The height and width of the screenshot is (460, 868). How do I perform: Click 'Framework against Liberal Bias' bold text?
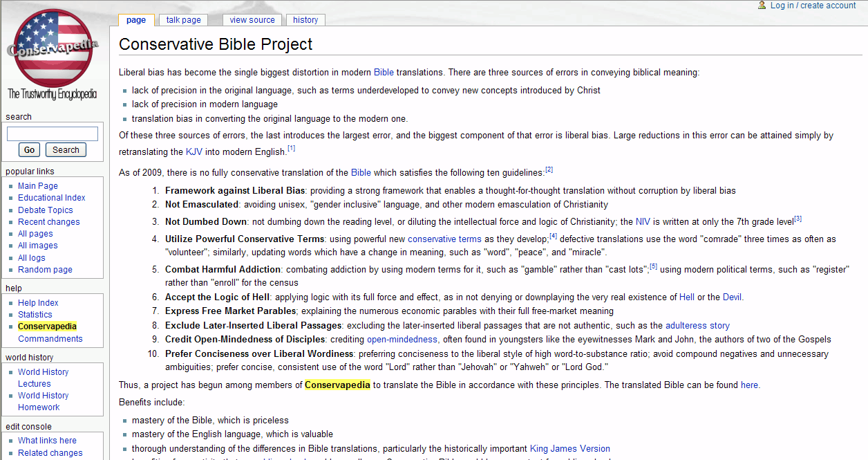pyautogui.click(x=235, y=191)
